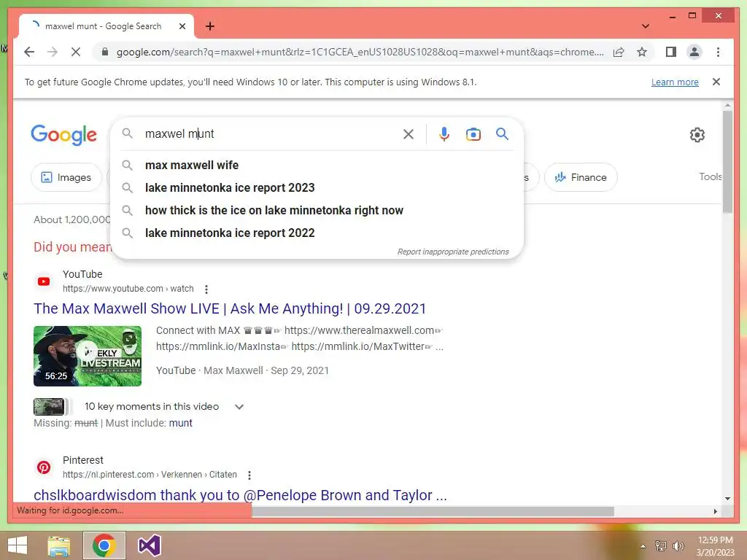Open Visual Studio from taskbar
The height and width of the screenshot is (560, 747).
[149, 545]
